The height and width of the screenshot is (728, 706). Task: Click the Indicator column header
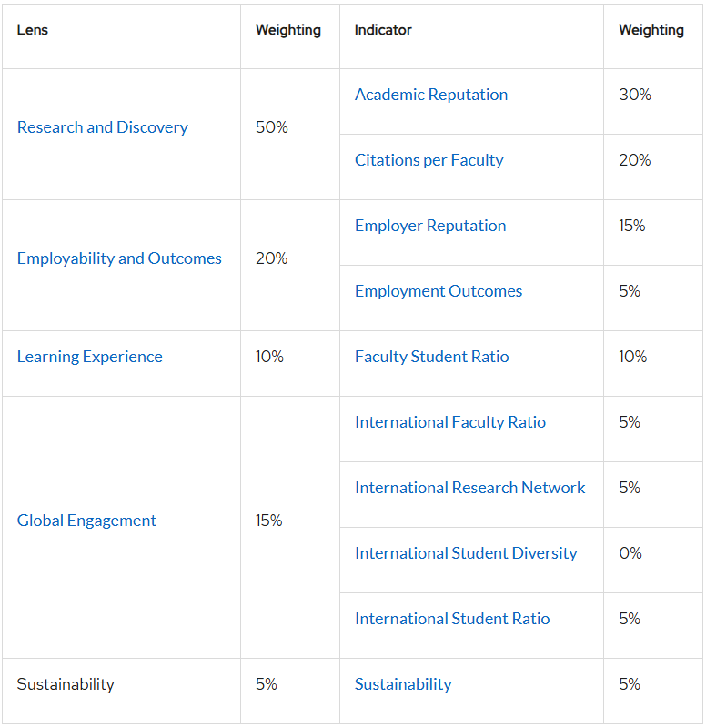point(383,30)
